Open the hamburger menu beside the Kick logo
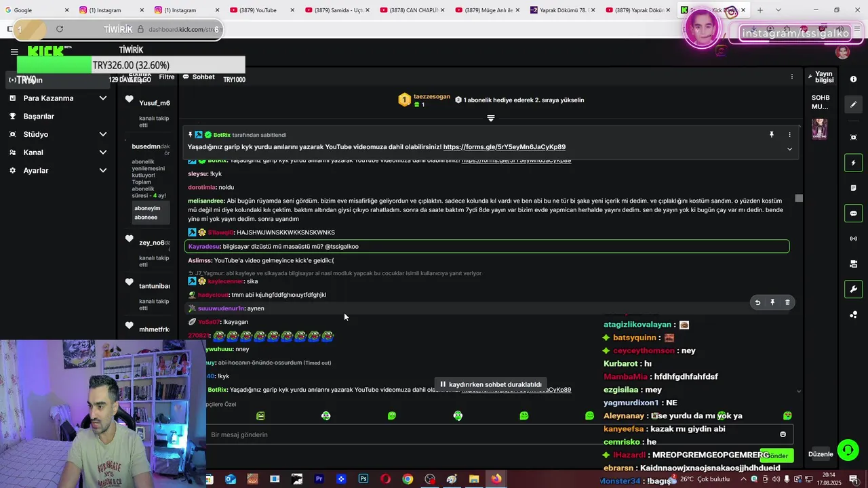 pyautogui.click(x=14, y=52)
